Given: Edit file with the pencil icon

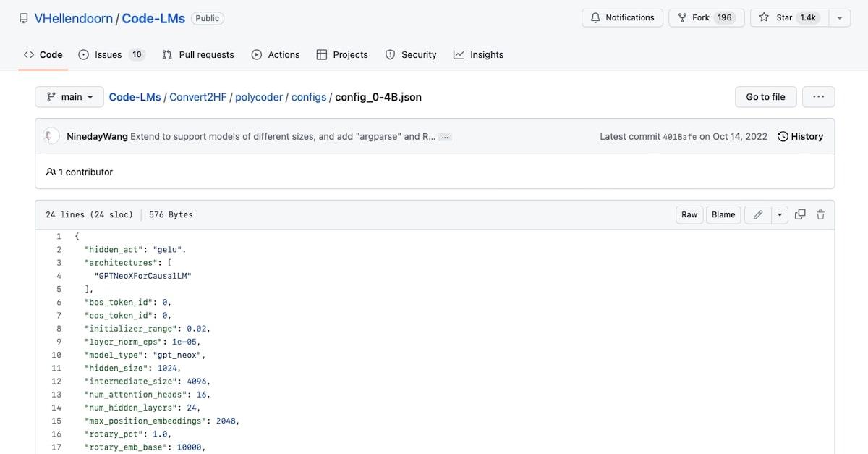Looking at the screenshot, I should click(x=758, y=214).
